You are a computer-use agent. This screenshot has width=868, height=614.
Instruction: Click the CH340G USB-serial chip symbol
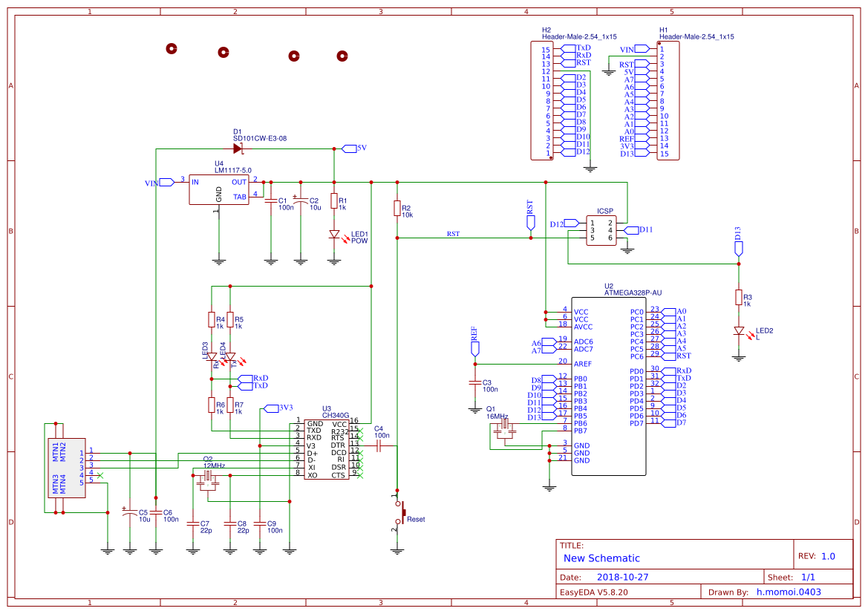click(326, 449)
